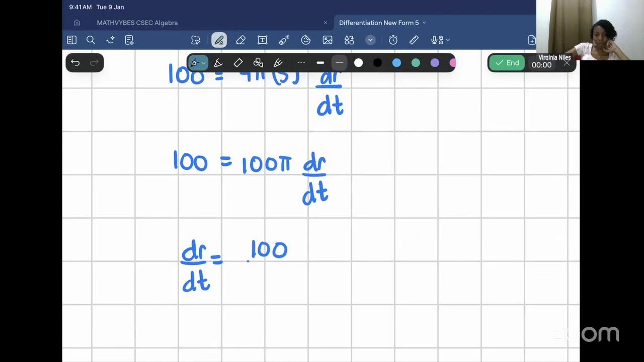Pick the white color swatch

point(358,63)
